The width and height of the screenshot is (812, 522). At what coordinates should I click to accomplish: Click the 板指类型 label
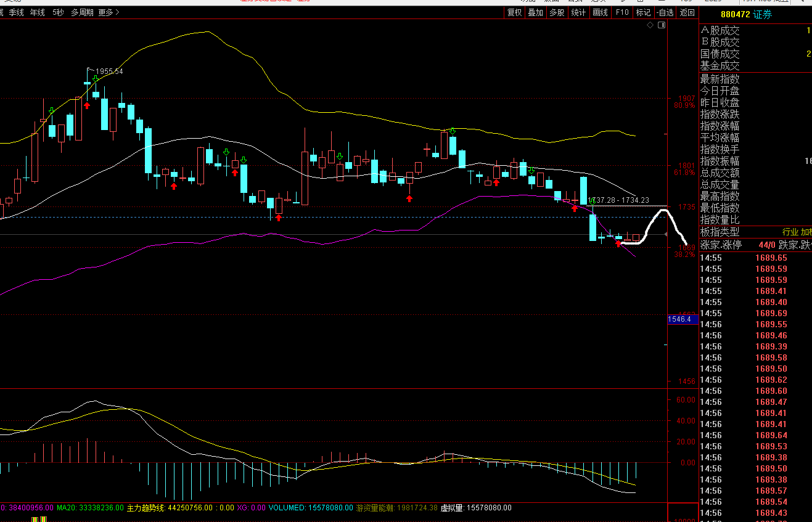[720, 232]
